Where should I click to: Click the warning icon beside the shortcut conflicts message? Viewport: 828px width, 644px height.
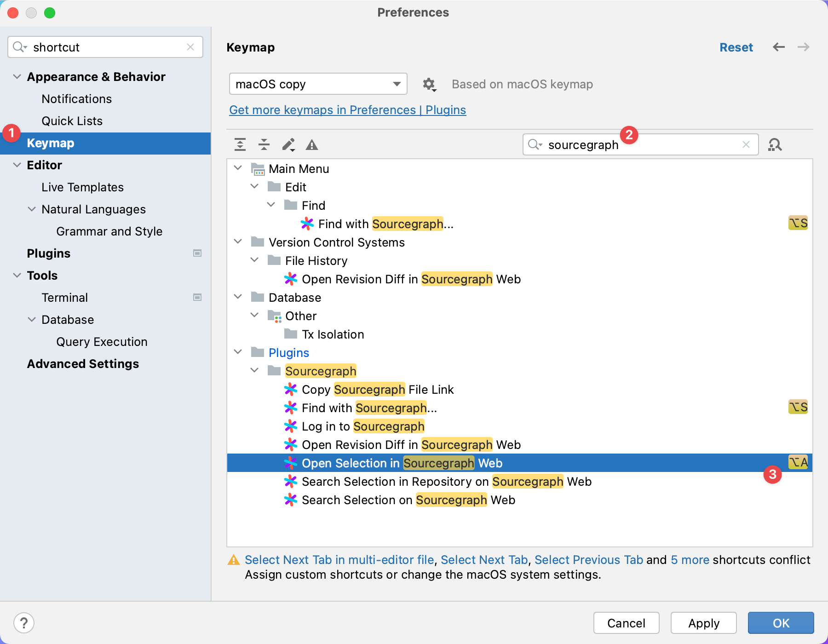tap(234, 560)
